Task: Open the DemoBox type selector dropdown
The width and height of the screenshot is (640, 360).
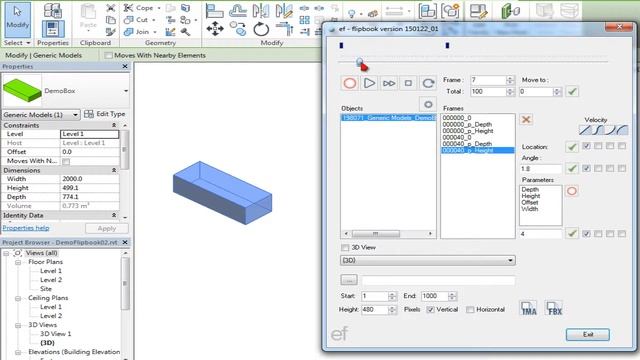Action: tap(126, 91)
